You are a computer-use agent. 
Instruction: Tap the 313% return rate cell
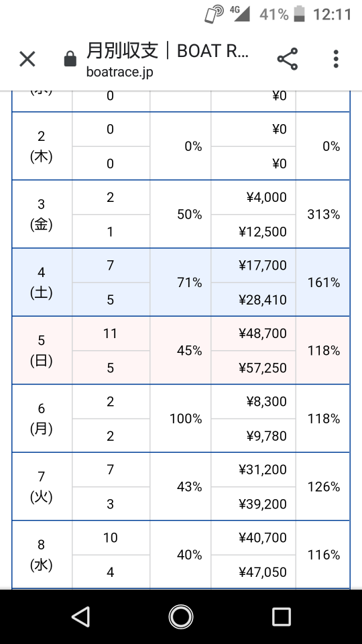(x=323, y=214)
